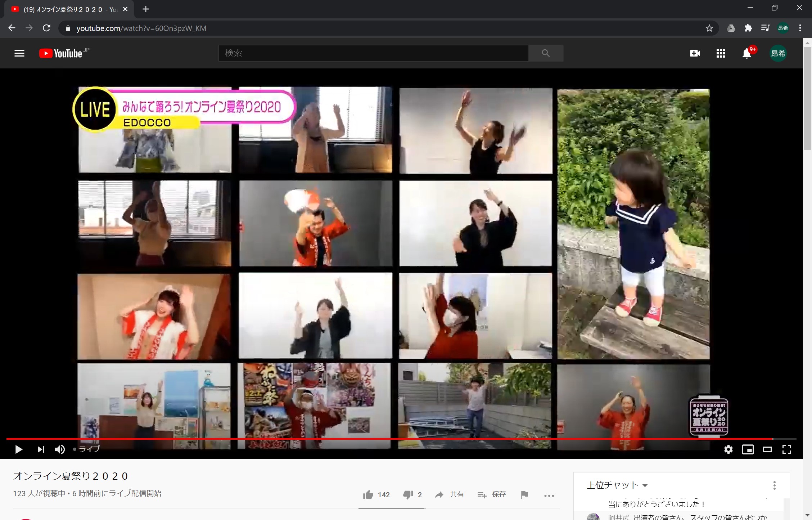
Task: Enable miniplayer mode
Action: (748, 449)
